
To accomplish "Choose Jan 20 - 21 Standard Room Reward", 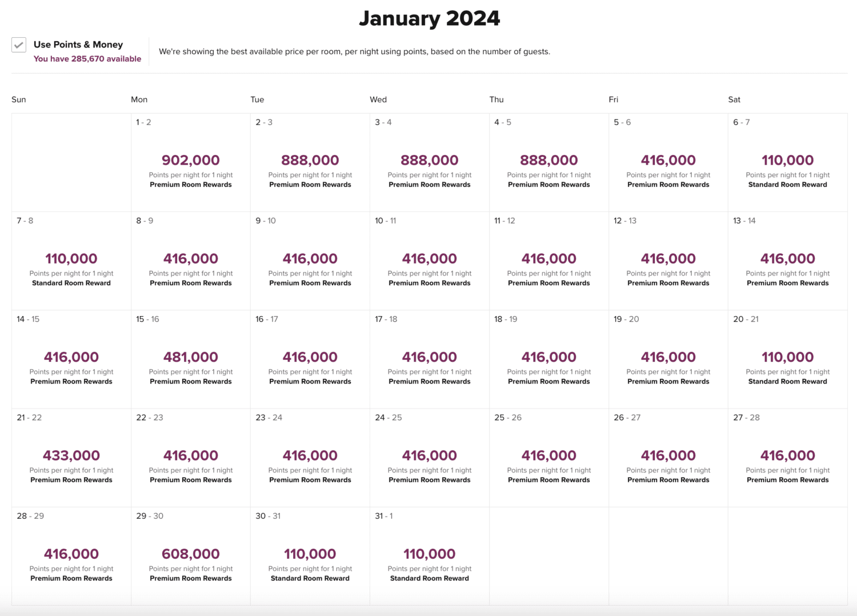I will [x=787, y=359].
